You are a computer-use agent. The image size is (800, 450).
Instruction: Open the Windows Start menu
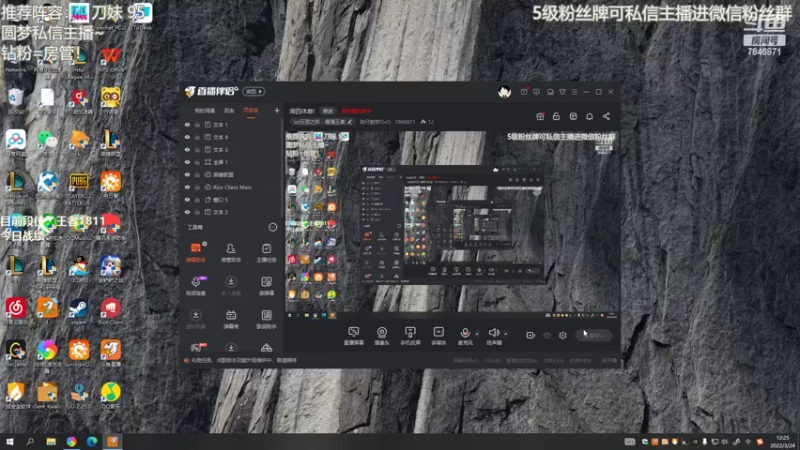coord(9,441)
